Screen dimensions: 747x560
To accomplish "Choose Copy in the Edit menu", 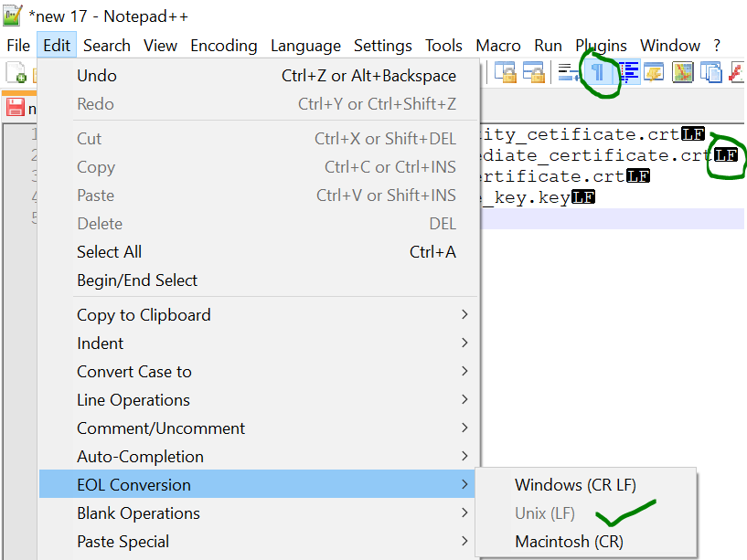I will [258, 167].
